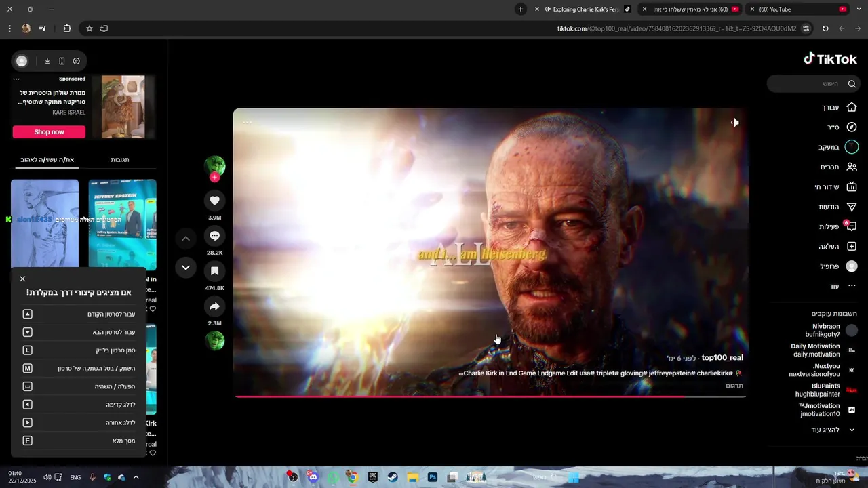Open Chrome's three-dots main menu
Screen dimensions: 868x488
(x=9, y=28)
